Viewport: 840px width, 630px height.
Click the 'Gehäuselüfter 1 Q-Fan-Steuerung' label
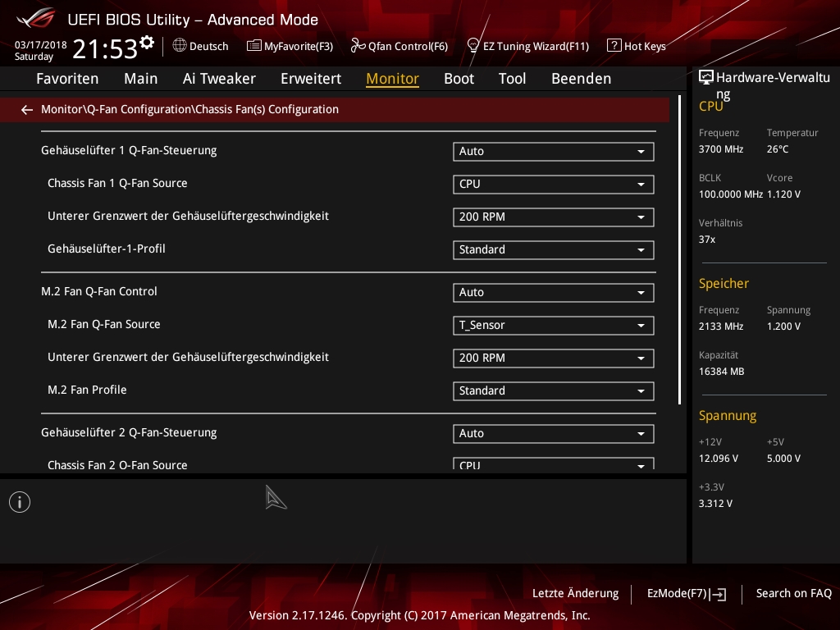tap(129, 151)
